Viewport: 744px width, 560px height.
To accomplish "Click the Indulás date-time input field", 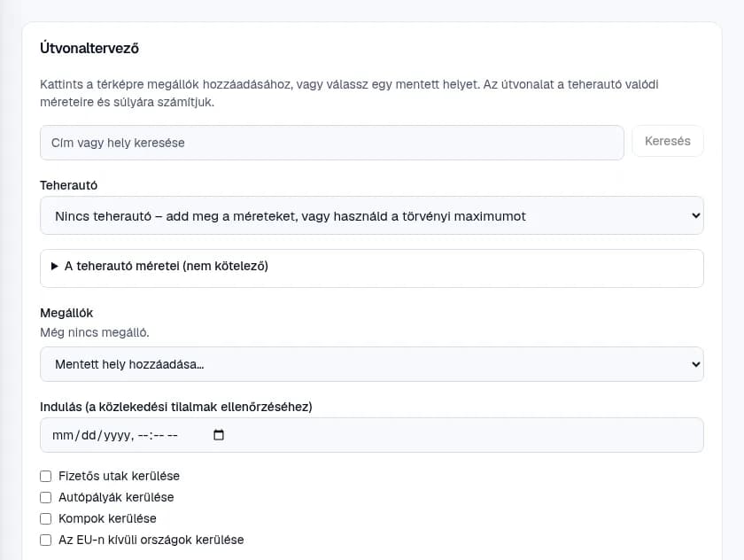I will (371, 435).
